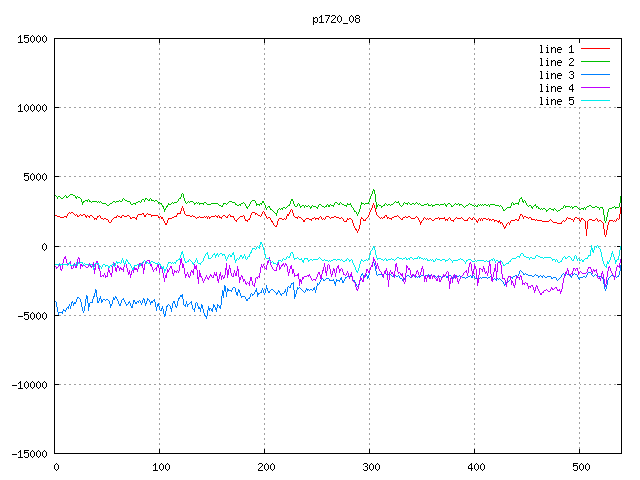Screen dimensions: 640x480
Task: Click the 300 x-axis tick label
Action: click(370, 467)
